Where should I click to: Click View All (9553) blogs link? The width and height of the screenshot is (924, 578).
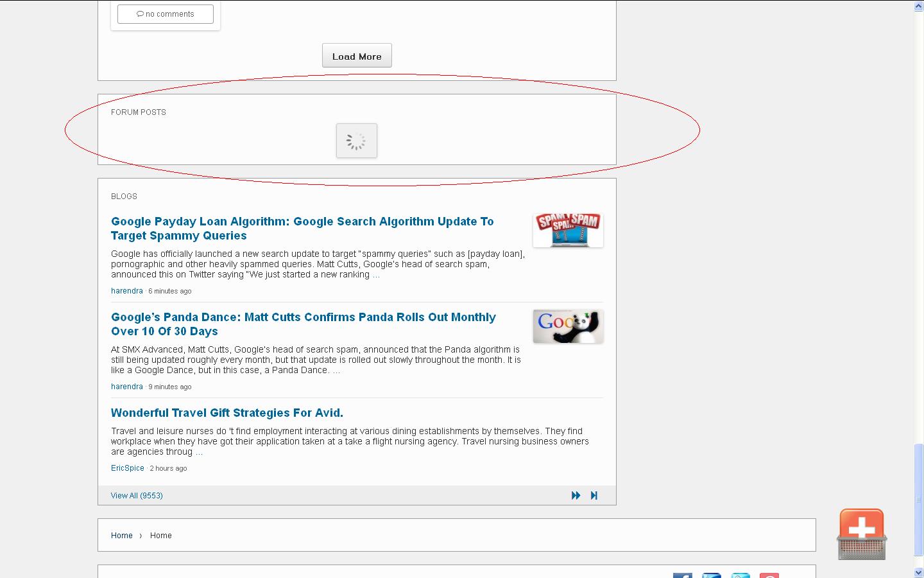[137, 496]
